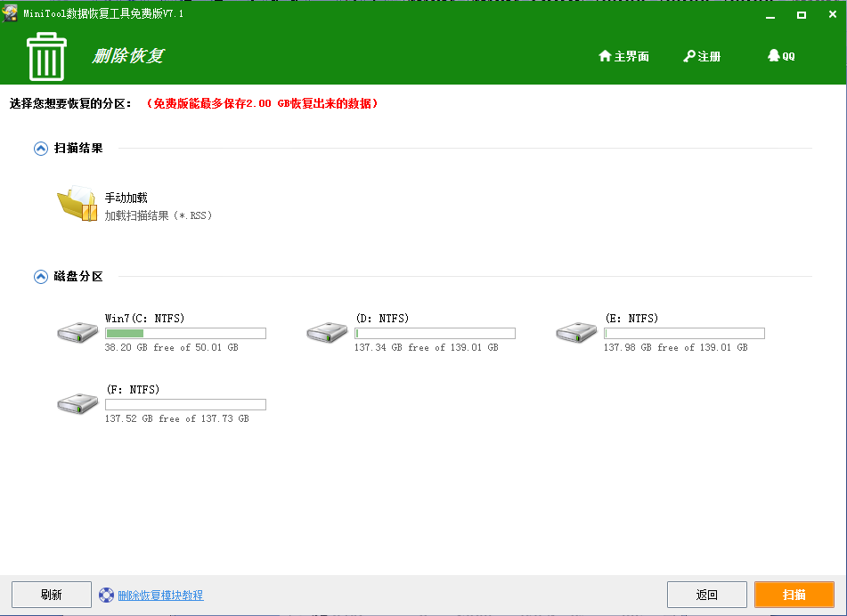
Task: Click 加载扫描结果 (*.RSS) description
Action: 159,215
